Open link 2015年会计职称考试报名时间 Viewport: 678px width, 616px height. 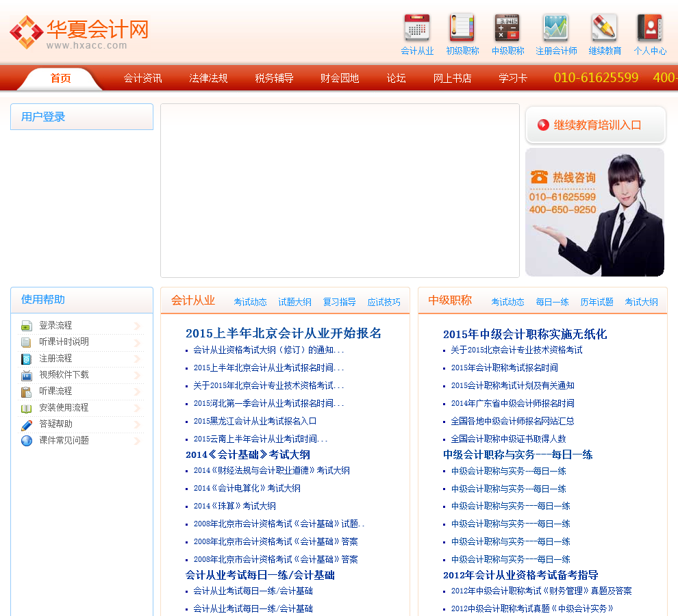click(x=505, y=368)
